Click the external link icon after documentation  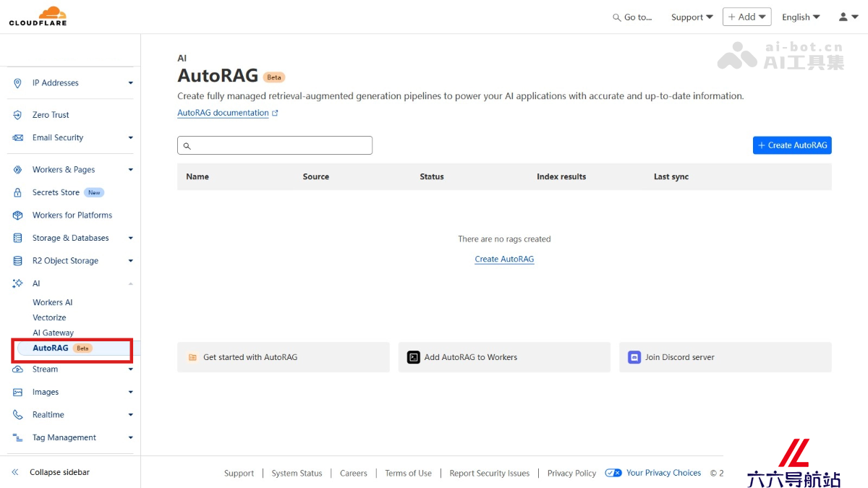275,114
